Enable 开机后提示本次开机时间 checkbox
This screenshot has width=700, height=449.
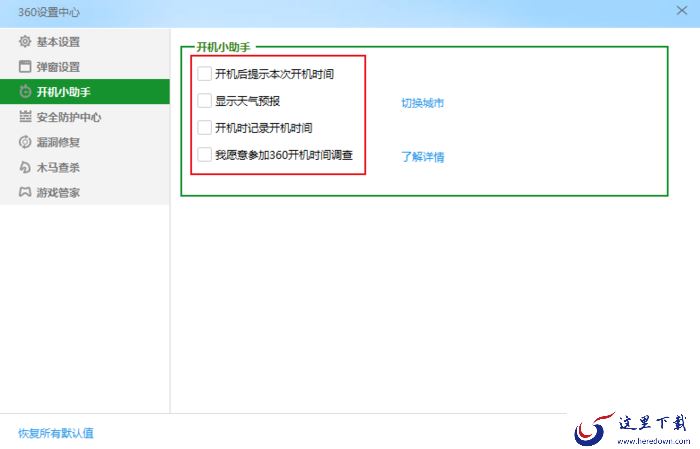[204, 74]
